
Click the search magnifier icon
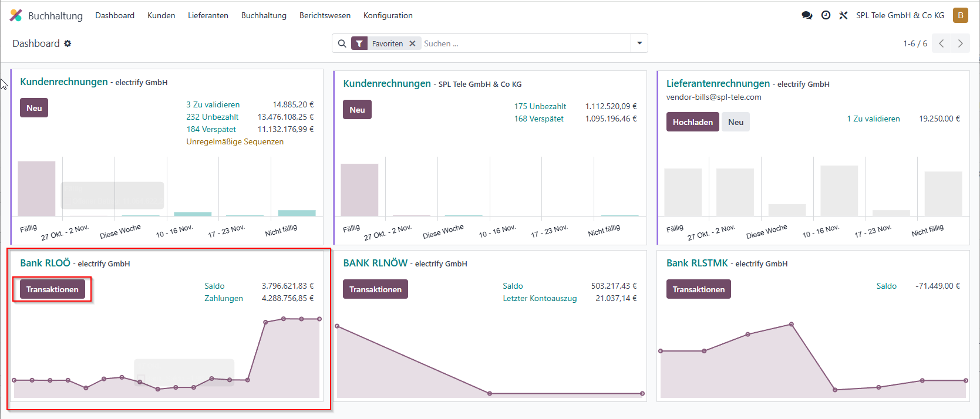[x=342, y=43]
